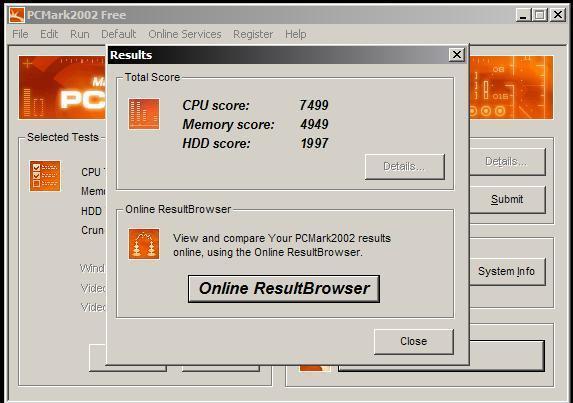Click the orange Online ResultBrowser graph icon
The image size is (573, 403).
point(144,244)
